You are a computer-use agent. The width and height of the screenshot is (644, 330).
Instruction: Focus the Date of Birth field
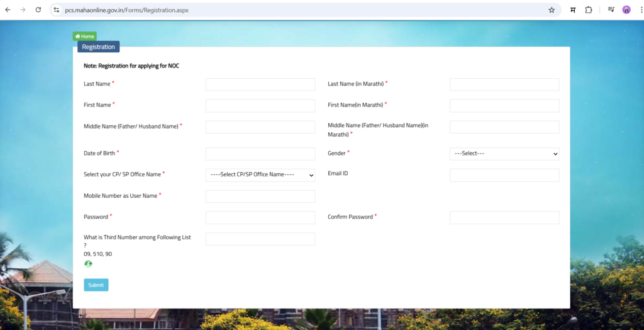click(260, 154)
